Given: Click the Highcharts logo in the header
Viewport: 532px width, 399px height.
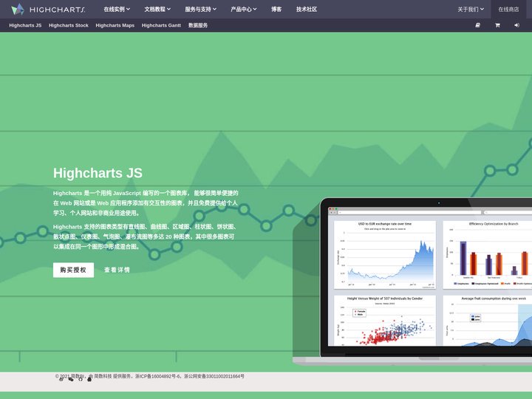Looking at the screenshot, I should pos(48,9).
